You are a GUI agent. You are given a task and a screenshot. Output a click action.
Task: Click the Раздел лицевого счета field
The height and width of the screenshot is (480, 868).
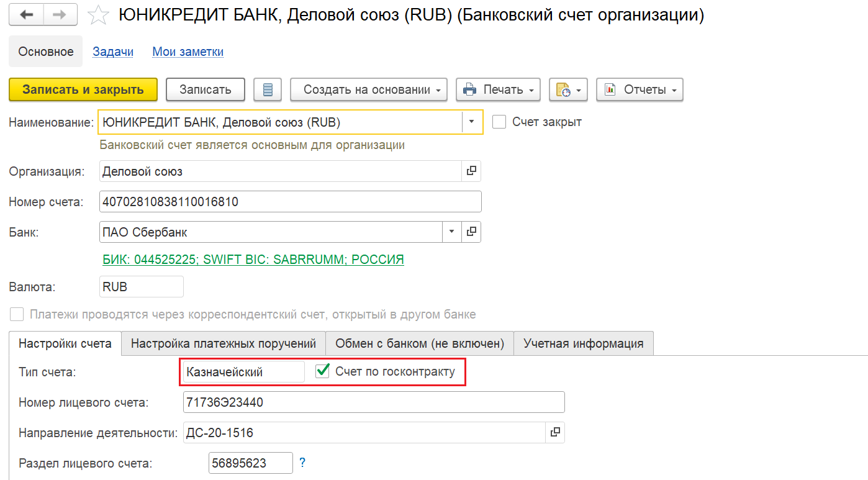251,463
